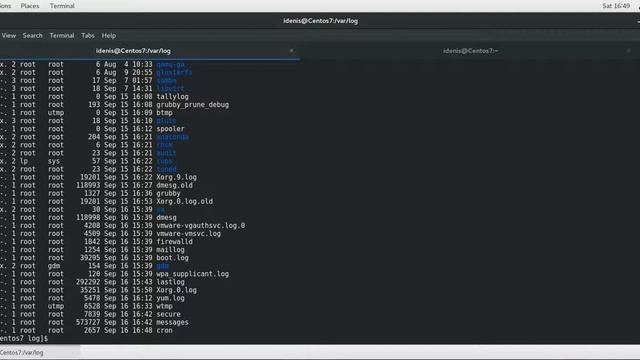Click the glusterfs directory name

pos(175,73)
